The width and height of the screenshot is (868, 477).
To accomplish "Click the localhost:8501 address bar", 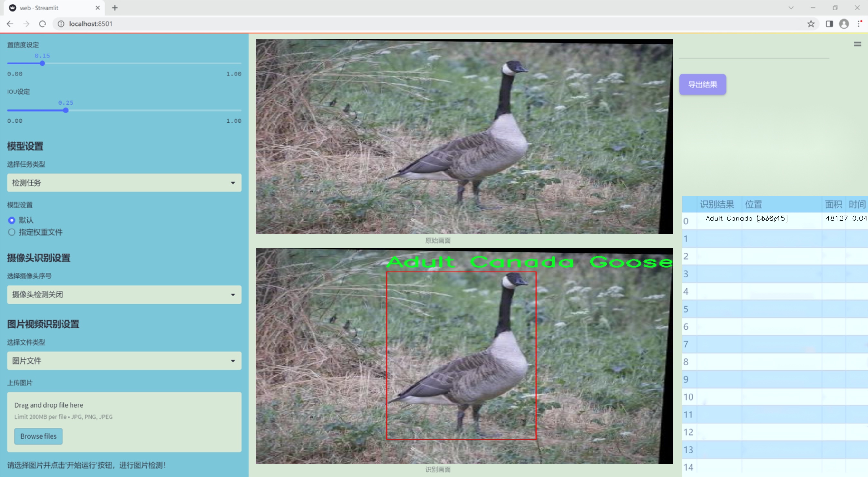I will point(91,24).
